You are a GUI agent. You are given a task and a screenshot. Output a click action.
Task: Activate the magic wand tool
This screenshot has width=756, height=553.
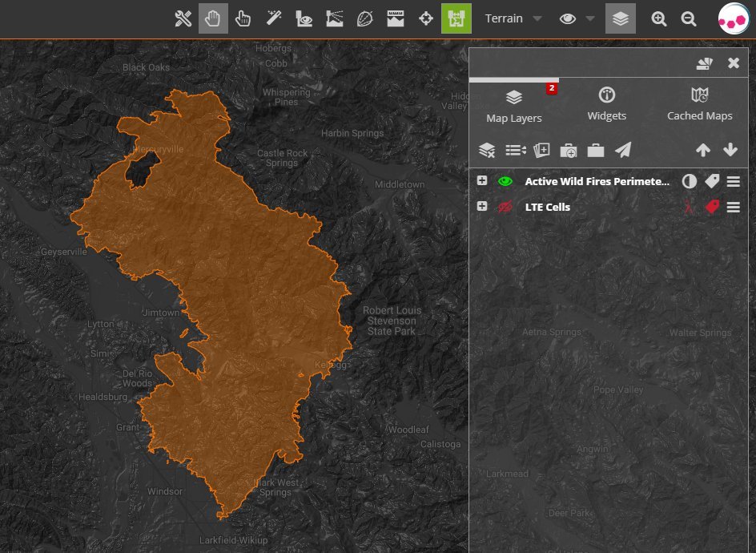[274, 18]
